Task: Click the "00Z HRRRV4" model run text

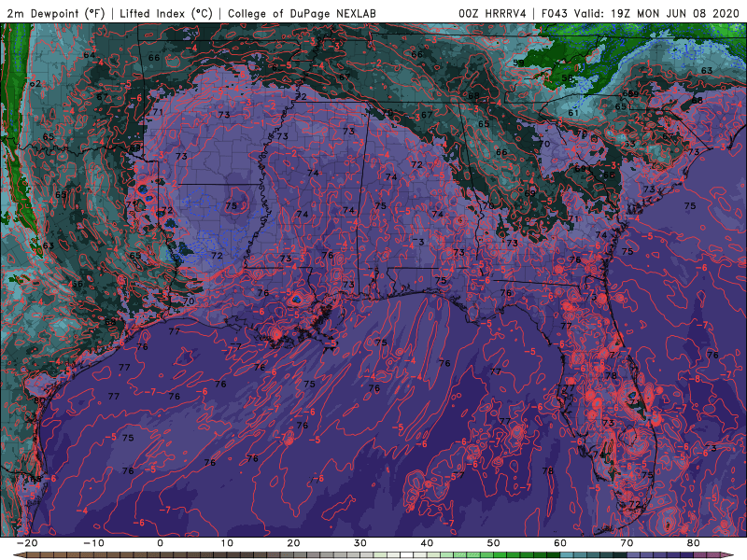Action: [x=492, y=13]
